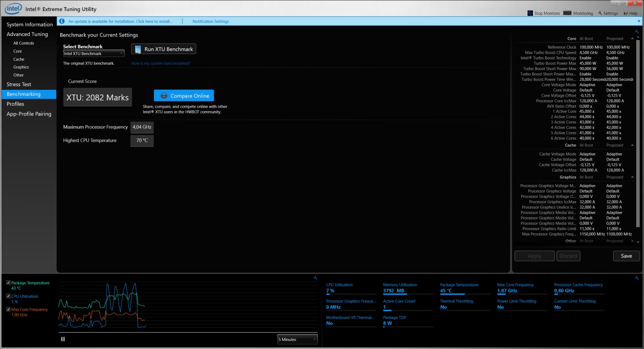Select Core tuning page
The image size is (644, 349).
[x=17, y=51]
